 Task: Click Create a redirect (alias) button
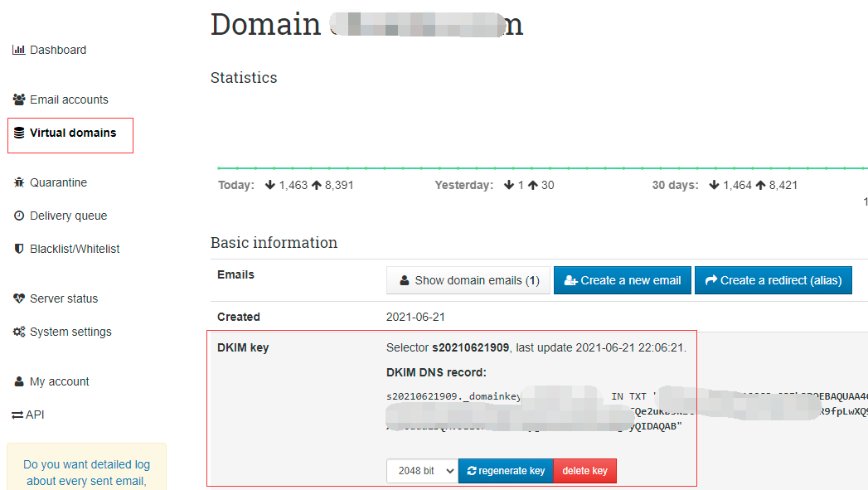tap(773, 280)
